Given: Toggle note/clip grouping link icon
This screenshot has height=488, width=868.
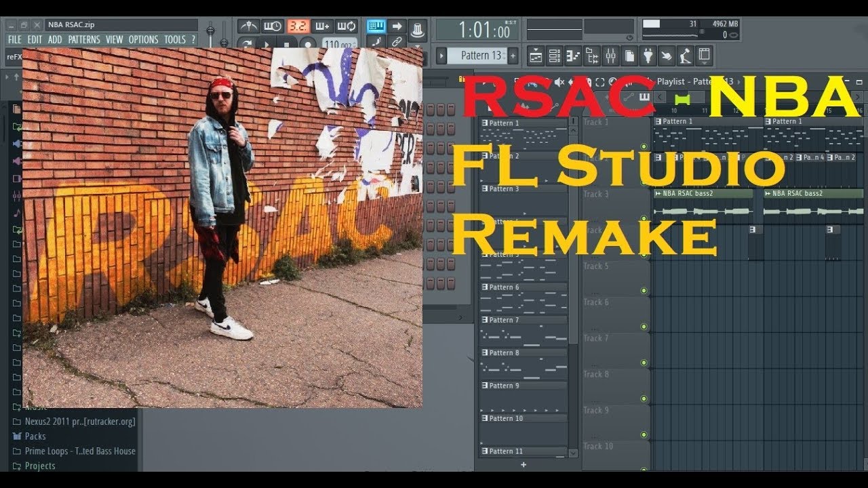Looking at the screenshot, I should click(397, 42).
